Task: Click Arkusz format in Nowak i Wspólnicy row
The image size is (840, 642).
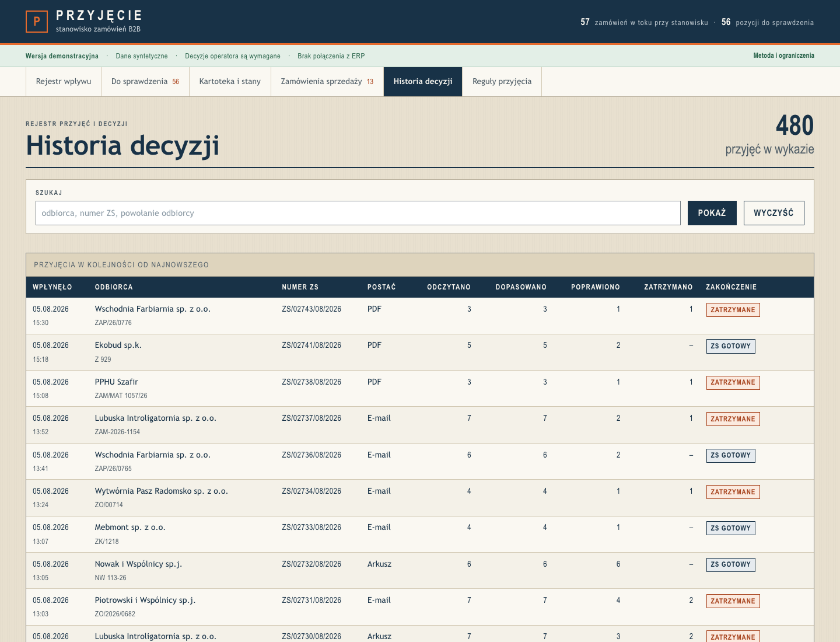Action: click(379, 564)
